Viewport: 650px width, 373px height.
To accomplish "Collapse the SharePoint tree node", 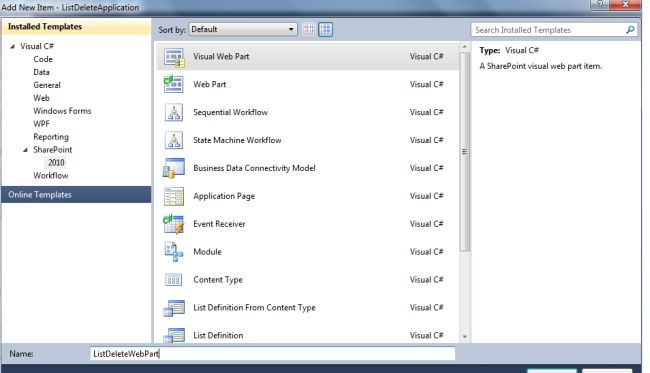I will 25,150.
